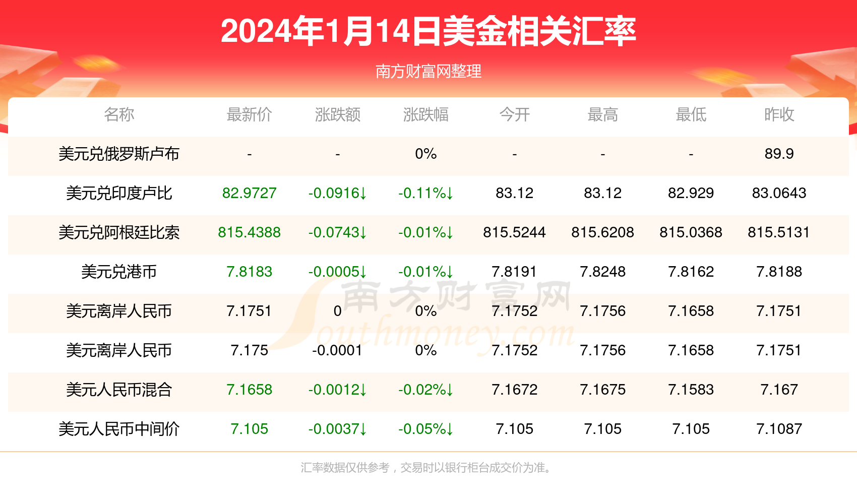857x504 pixels.
Task: Click the 最新价 column header
Action: [x=249, y=114]
